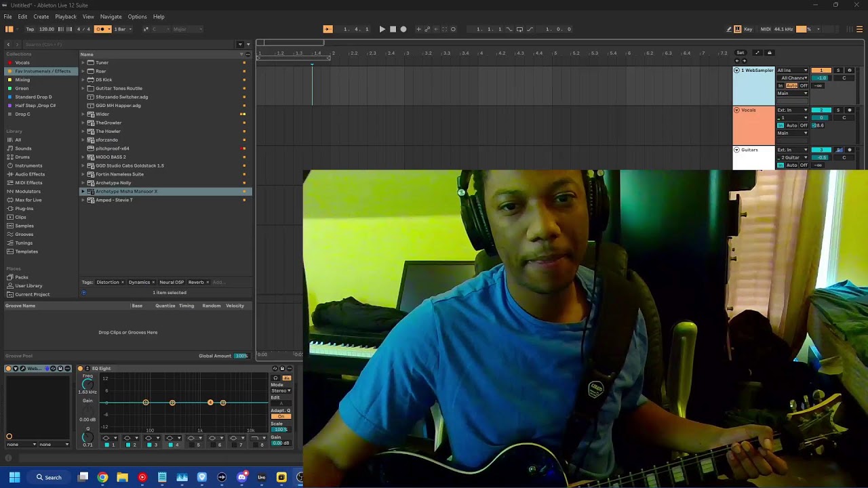
Task: Open User Library under Places
Action: [28, 286]
